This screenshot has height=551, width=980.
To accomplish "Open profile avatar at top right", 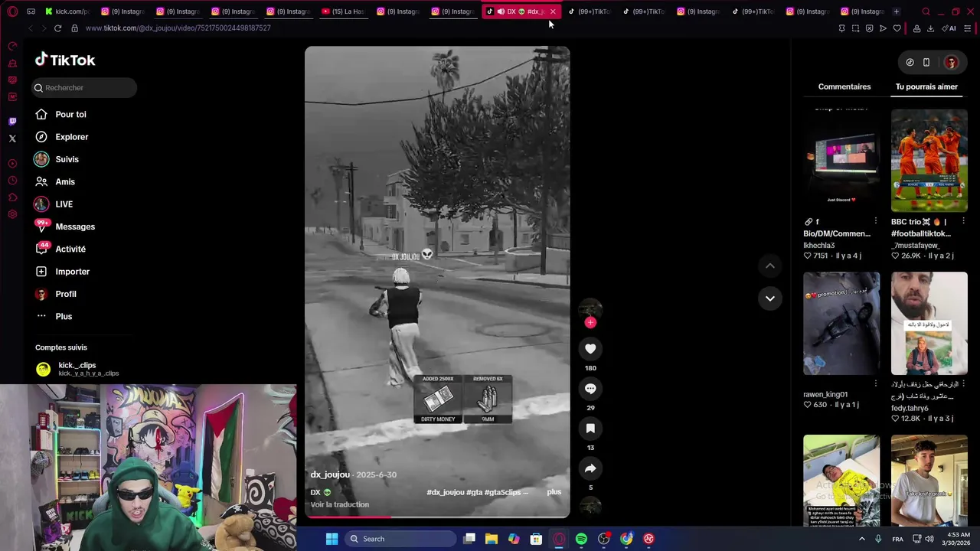I will [951, 62].
